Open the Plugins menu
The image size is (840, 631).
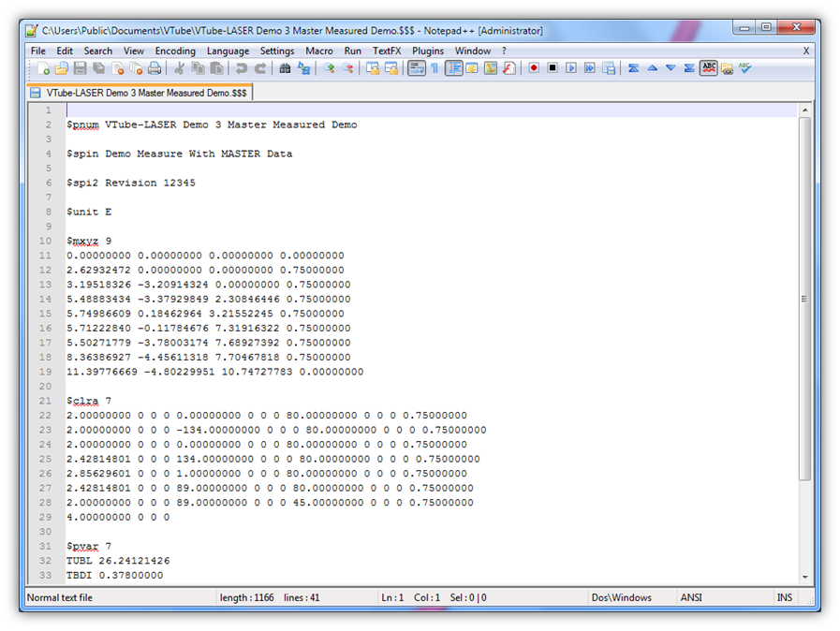click(428, 51)
